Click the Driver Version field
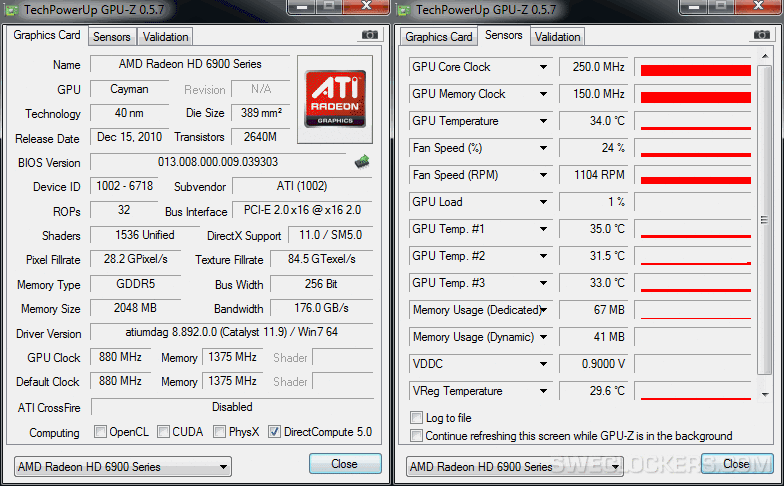This screenshot has width=784, height=486. click(232, 332)
